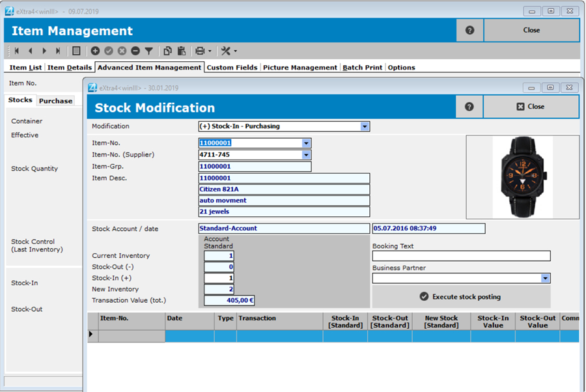586x392 pixels.
Task: Click the Booking Text input field
Action: [461, 256]
